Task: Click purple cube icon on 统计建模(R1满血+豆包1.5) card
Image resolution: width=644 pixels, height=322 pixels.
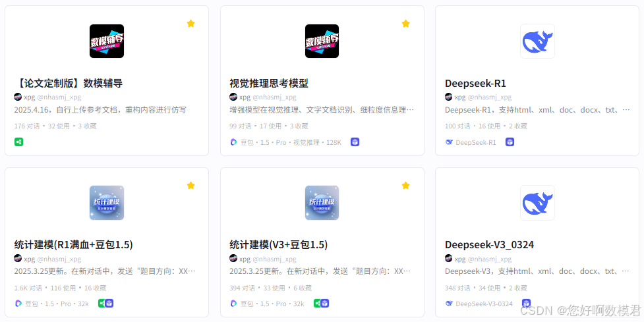Action: click(109, 303)
